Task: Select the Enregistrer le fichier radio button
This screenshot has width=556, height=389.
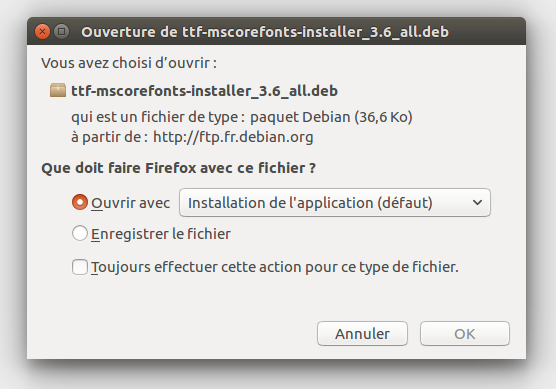Action: (80, 233)
